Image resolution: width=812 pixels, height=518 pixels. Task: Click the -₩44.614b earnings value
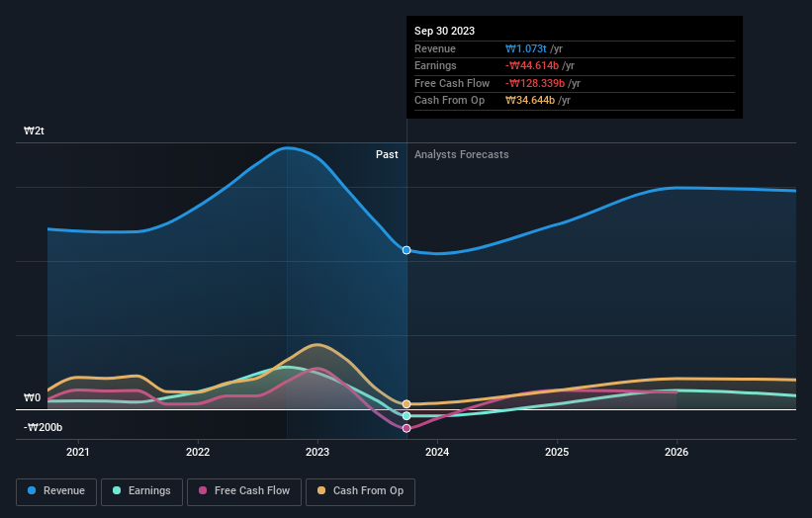tap(532, 65)
